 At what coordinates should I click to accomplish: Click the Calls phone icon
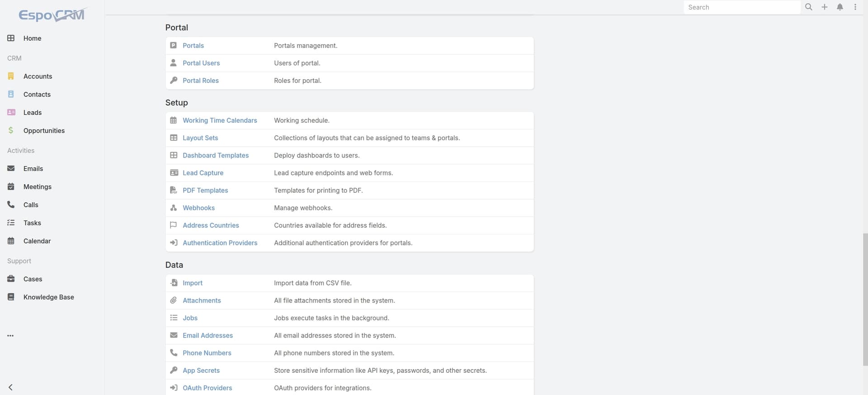[11, 205]
